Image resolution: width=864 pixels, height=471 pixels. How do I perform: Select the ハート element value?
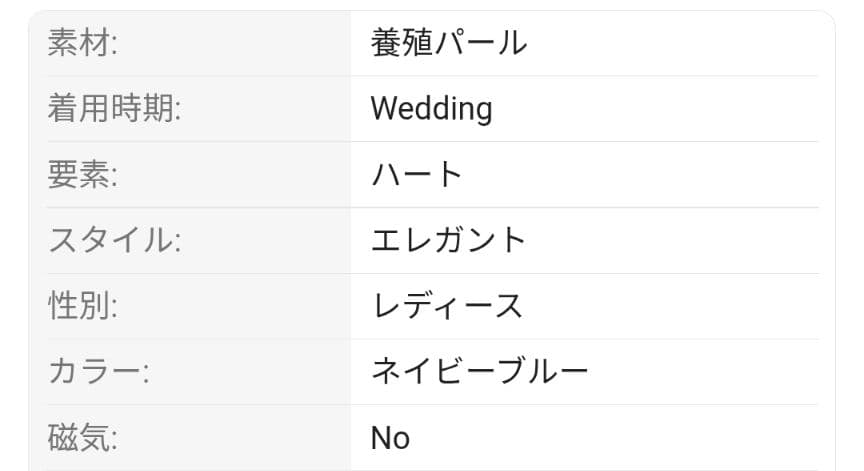tap(417, 175)
